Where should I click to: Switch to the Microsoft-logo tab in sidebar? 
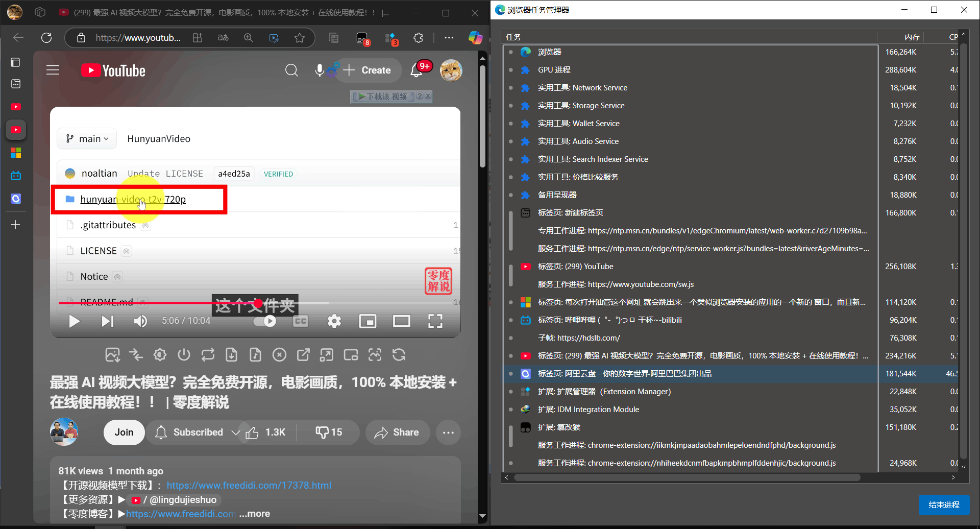click(x=16, y=153)
